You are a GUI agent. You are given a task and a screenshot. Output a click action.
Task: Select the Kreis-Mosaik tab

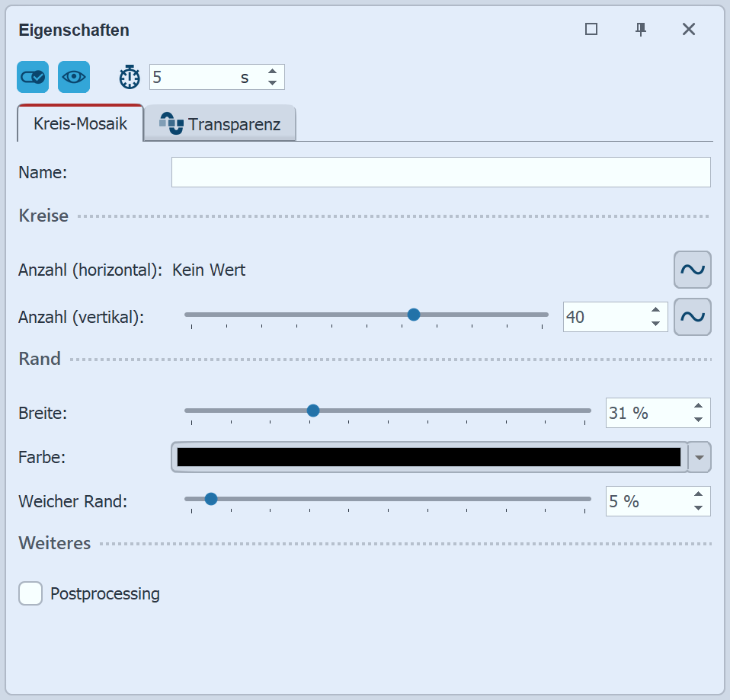[80, 124]
